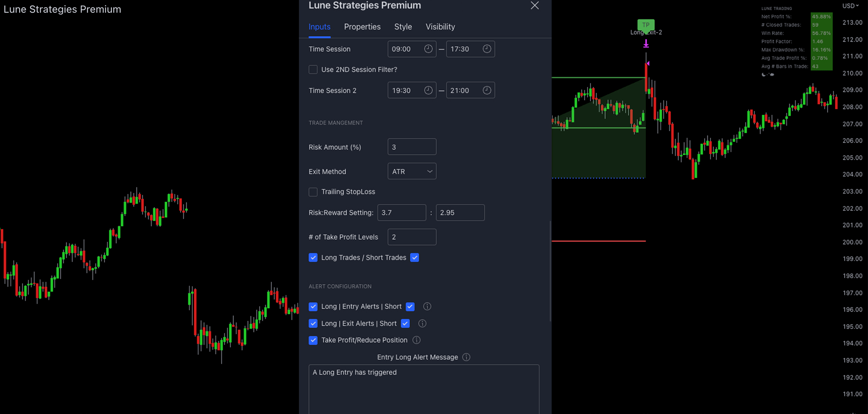Click clock icon in 17:30 end time field
Viewport: 868px width, 414px height.
click(486, 49)
